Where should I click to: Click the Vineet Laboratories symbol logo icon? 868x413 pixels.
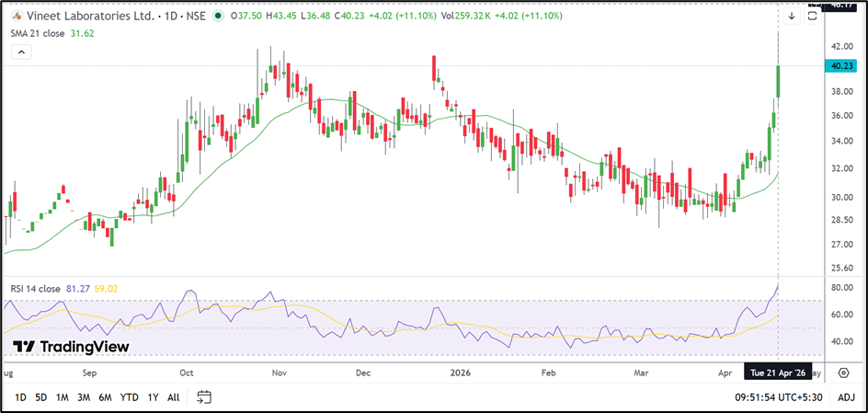click(17, 16)
